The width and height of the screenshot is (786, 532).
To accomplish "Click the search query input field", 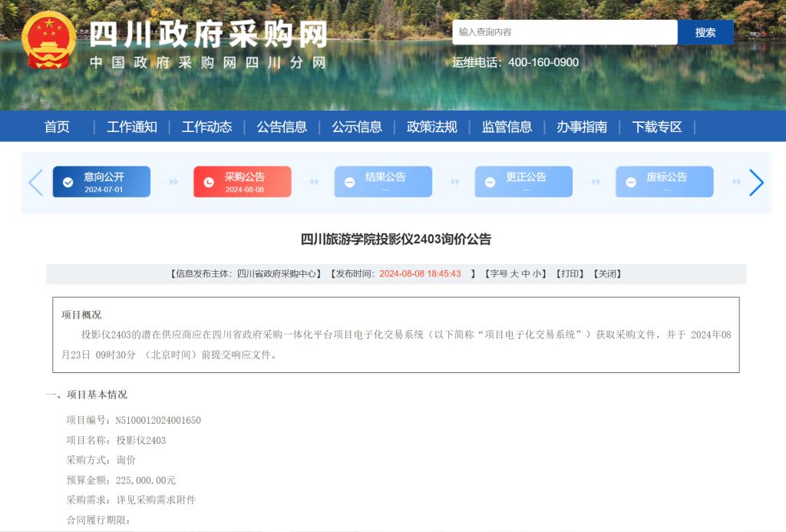I will (565, 32).
